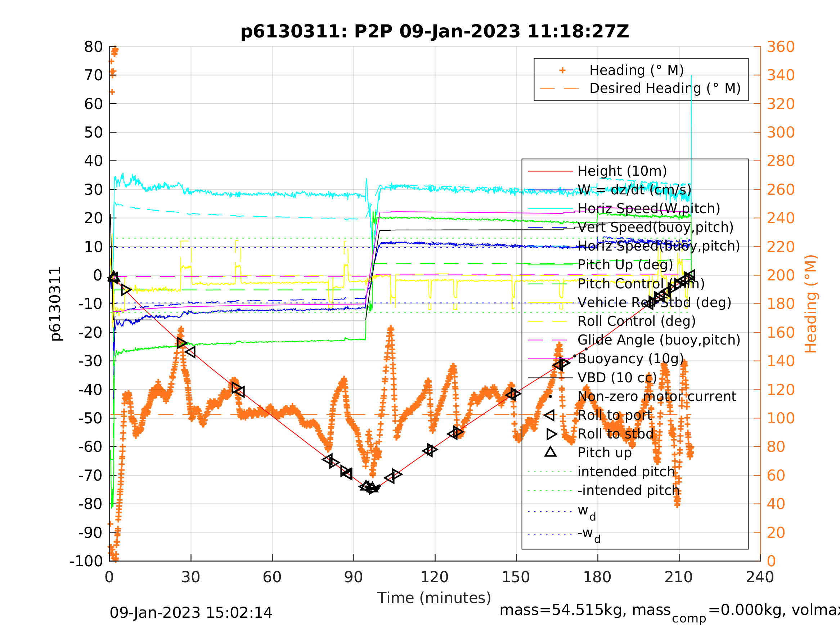This screenshot has height=630, width=840.
Task: Click the Desired Heading (° M) legend entry
Action: tap(665, 89)
